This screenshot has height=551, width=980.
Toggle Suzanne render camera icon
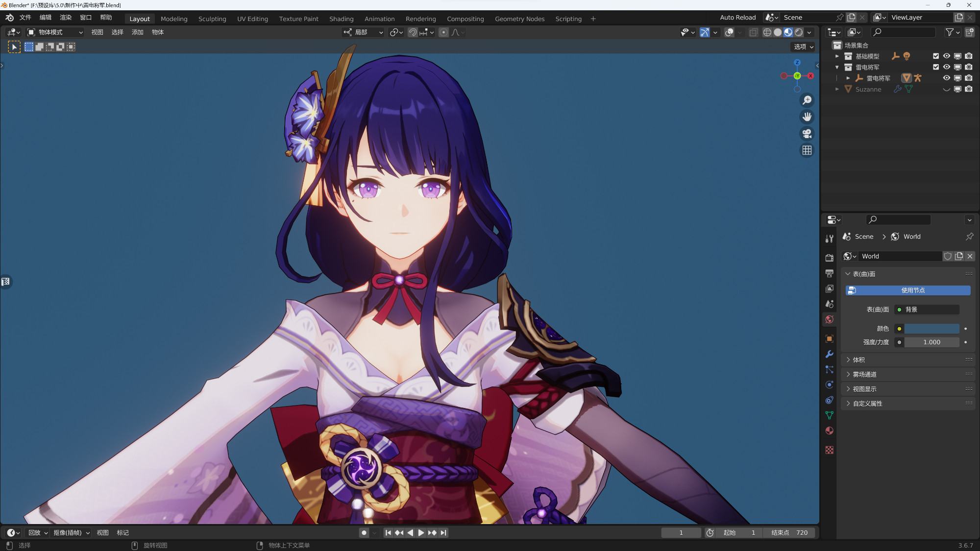point(969,89)
